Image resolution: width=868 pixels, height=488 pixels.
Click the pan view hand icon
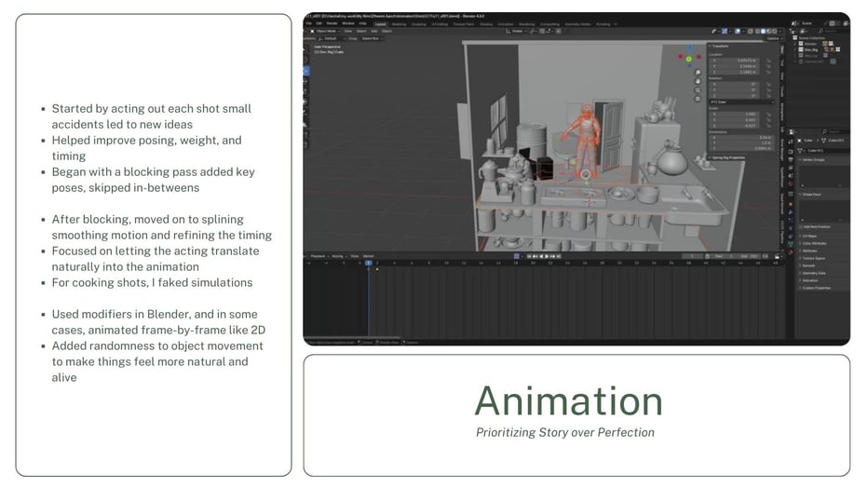pyautogui.click(x=698, y=81)
